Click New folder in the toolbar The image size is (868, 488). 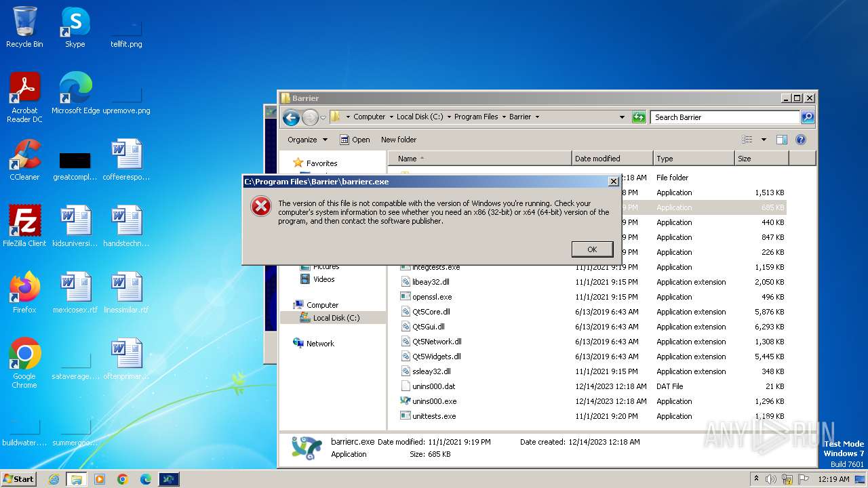(399, 140)
